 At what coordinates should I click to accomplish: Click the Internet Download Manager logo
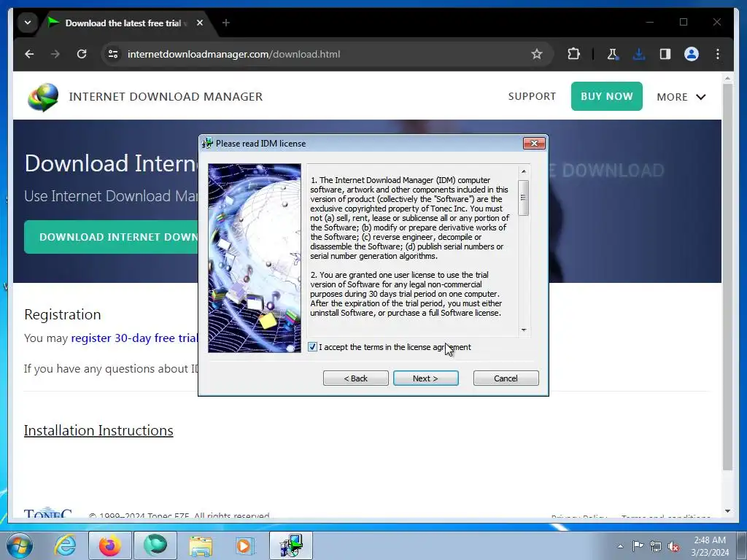(x=43, y=97)
